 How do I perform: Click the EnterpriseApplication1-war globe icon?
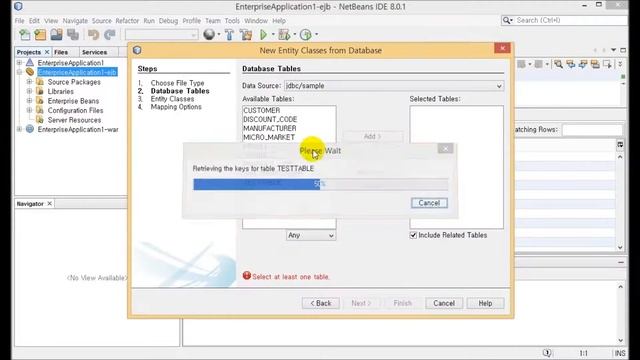coord(30,129)
